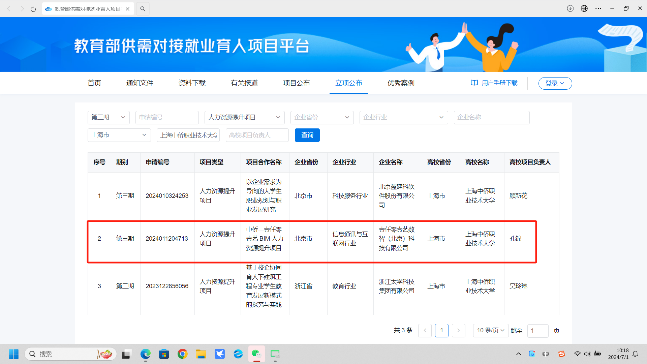Go to next page arrow in pagination
The height and width of the screenshot is (364, 647).
(x=458, y=330)
